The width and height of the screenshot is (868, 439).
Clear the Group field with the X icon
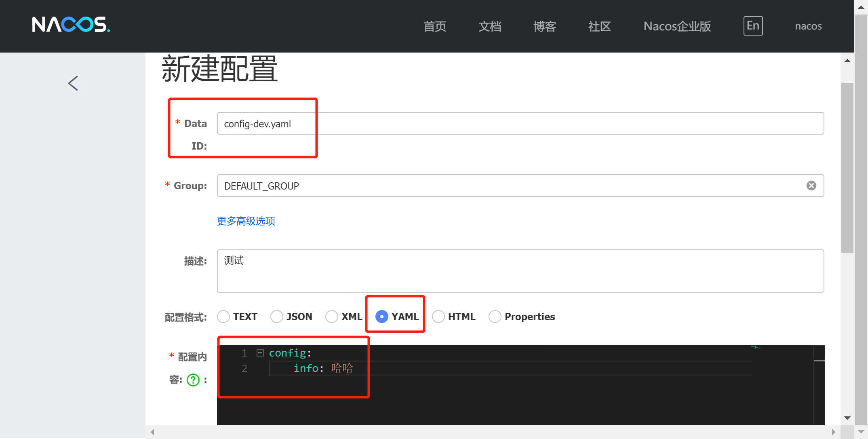811,186
